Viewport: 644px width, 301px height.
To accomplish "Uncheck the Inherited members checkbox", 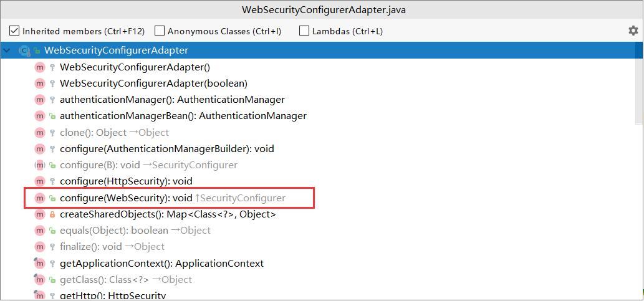I will 14,31.
